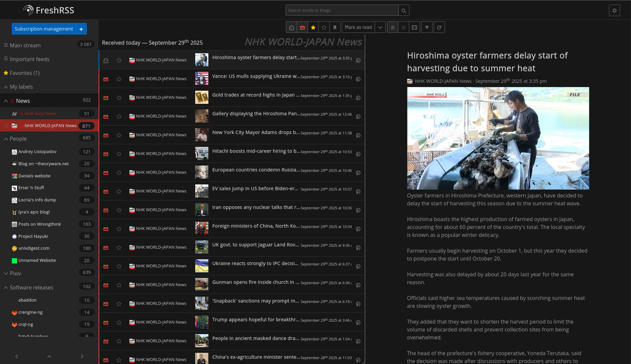Viewport: 631px width, 364px height.
Task: Expand the Pixiv category
Action: (x=6, y=273)
